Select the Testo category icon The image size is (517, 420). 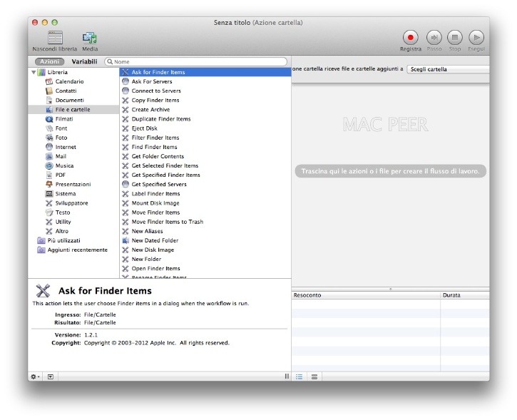pos(49,212)
